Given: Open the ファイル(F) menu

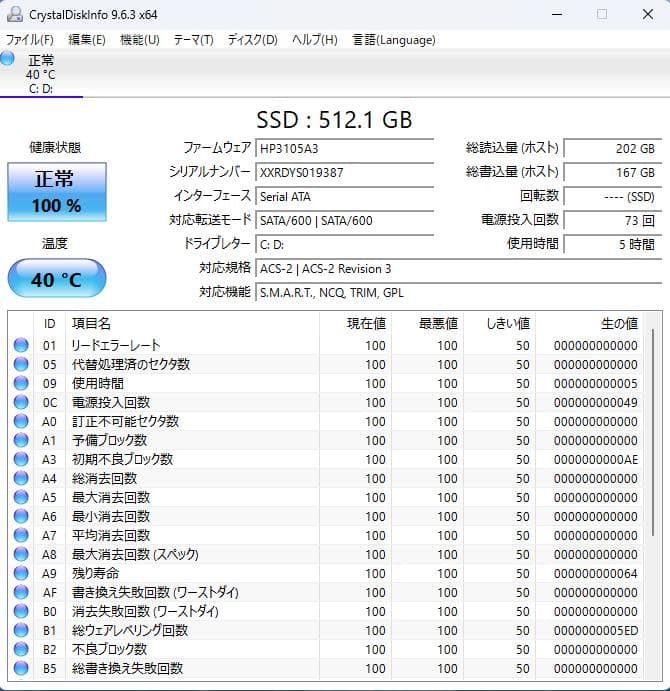Looking at the screenshot, I should [30, 40].
